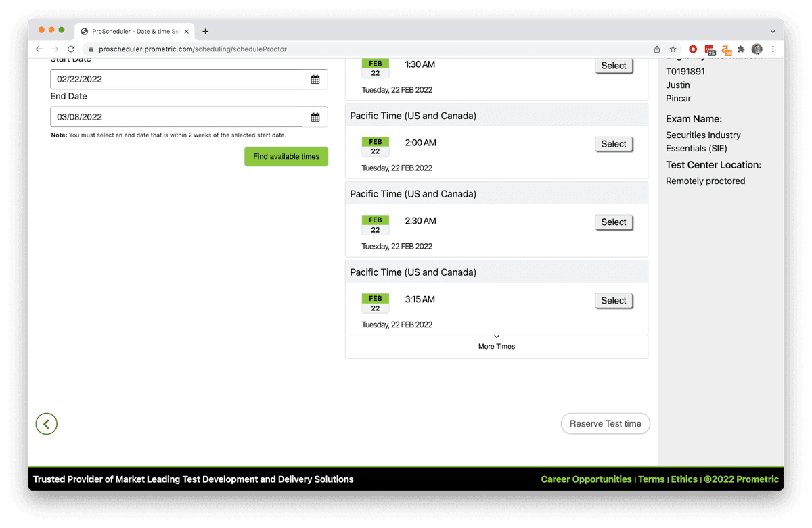Open a new browser tab
The image size is (812, 528).
(206, 31)
